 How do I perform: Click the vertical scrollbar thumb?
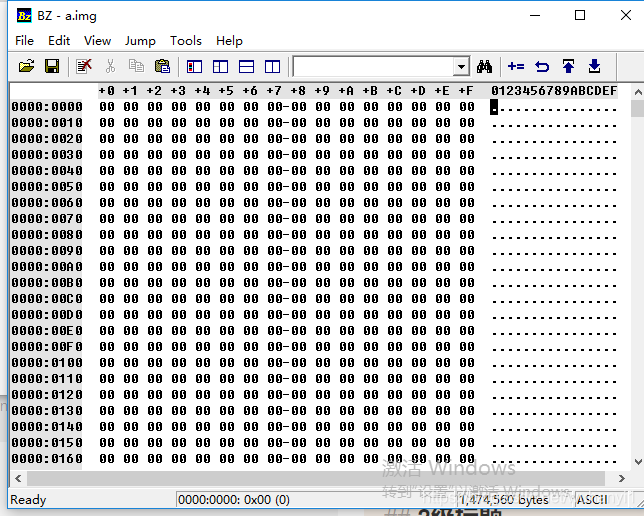[638, 108]
